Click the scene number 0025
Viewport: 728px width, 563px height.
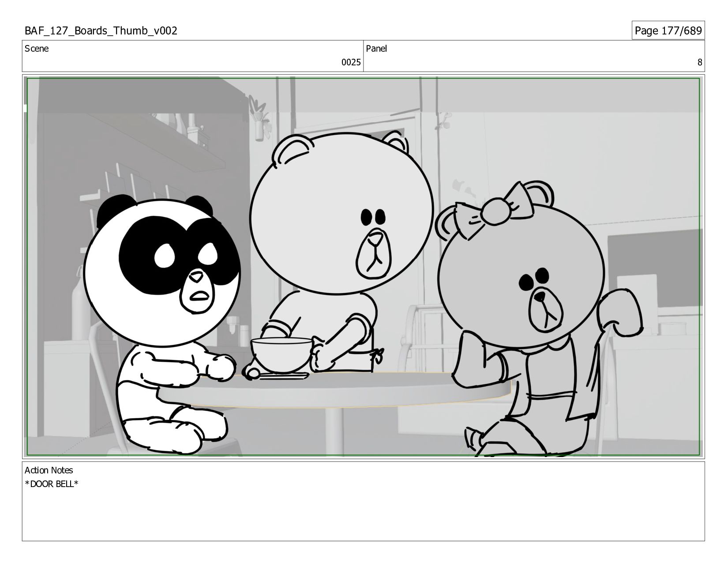351,62
